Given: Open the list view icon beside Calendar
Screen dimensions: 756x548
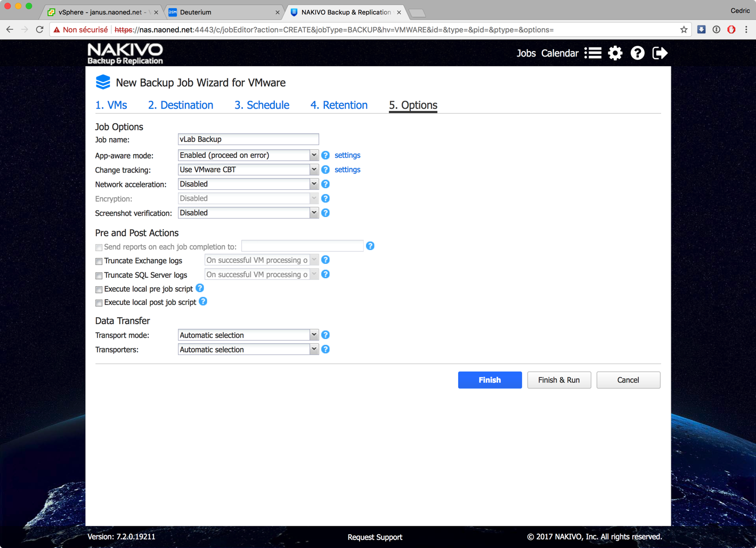Looking at the screenshot, I should [x=593, y=53].
